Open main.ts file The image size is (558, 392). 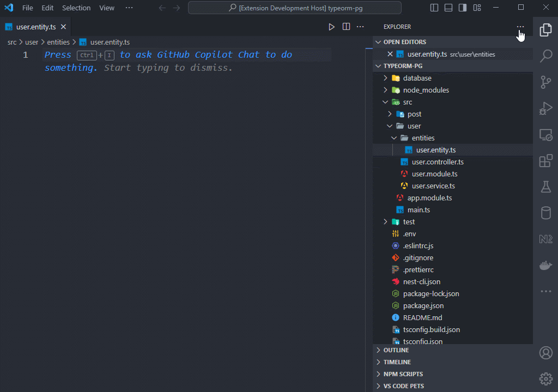coord(453,210)
